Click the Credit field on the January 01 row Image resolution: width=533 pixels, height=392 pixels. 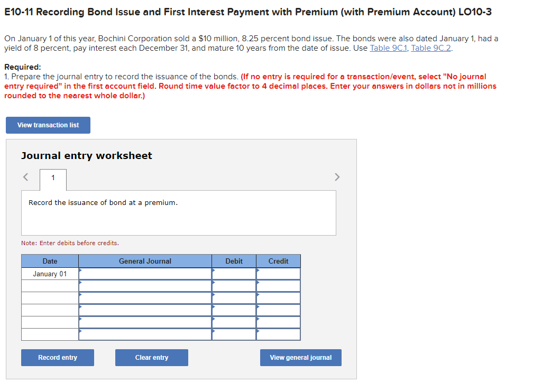click(278, 274)
